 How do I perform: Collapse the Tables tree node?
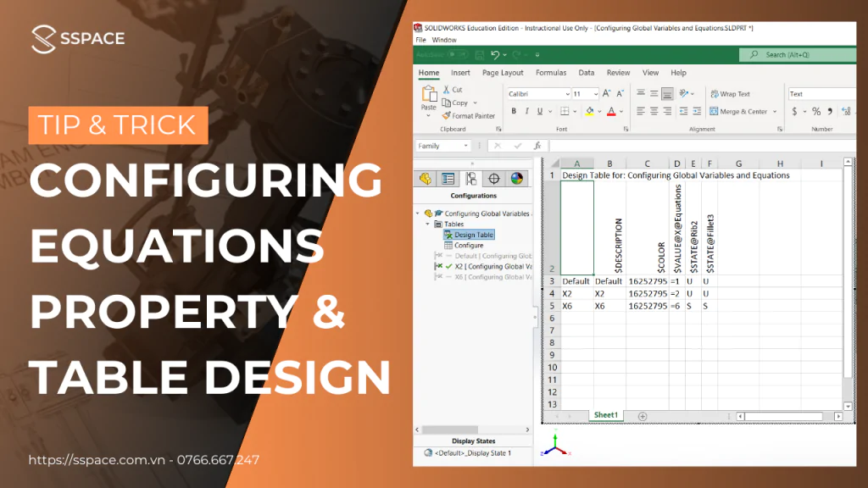427,224
